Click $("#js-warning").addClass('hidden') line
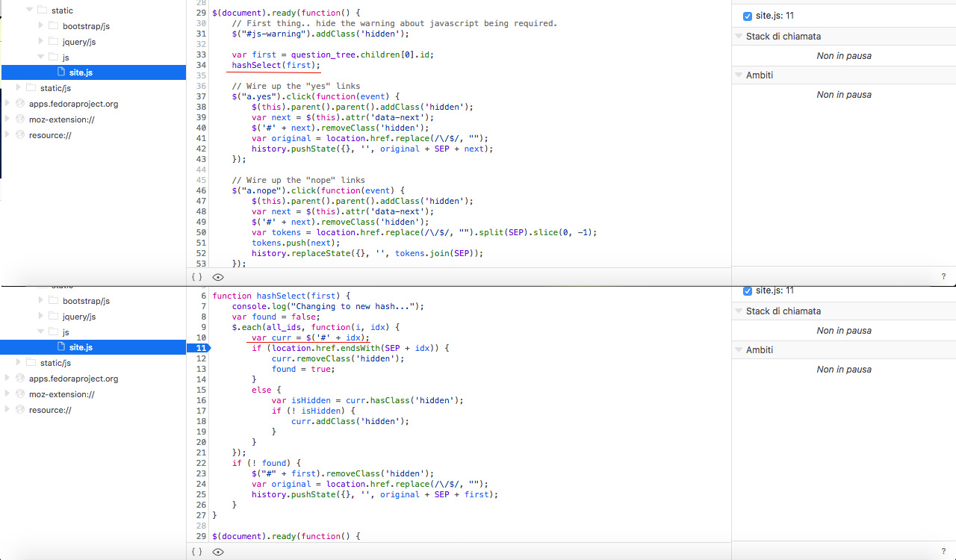Image resolution: width=956 pixels, height=560 pixels. click(x=320, y=34)
